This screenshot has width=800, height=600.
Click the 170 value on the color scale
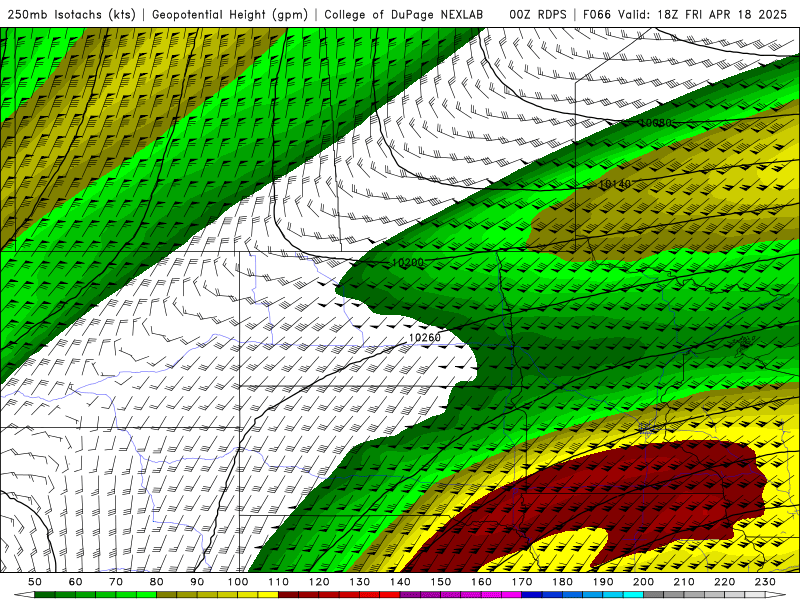tap(522, 582)
